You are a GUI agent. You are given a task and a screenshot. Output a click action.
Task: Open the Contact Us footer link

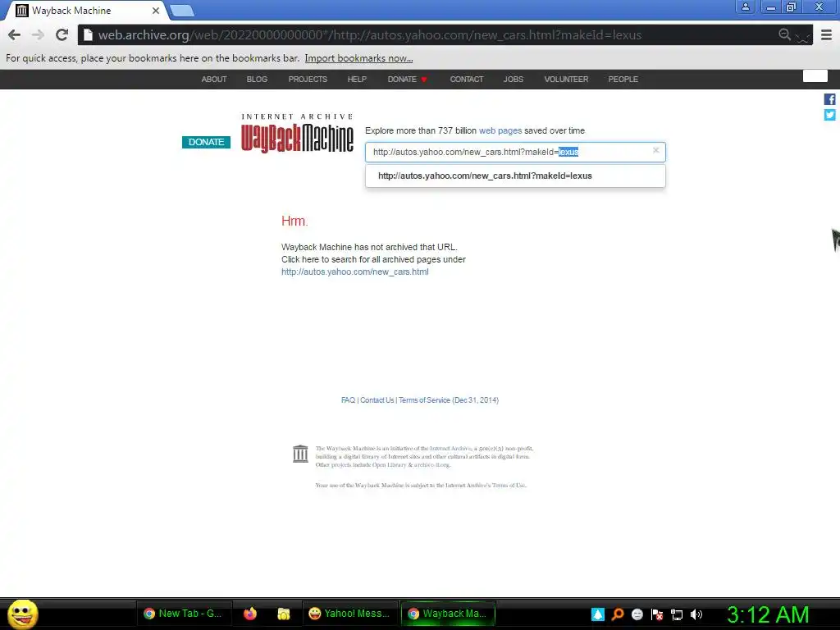[377, 400]
